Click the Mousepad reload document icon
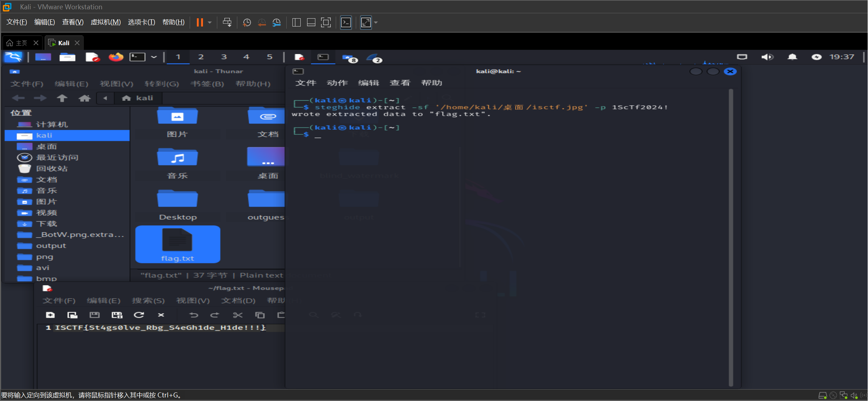 coord(139,315)
